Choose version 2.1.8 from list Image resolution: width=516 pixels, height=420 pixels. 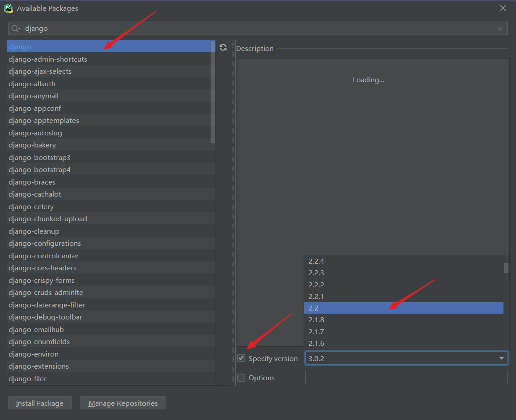pos(403,319)
